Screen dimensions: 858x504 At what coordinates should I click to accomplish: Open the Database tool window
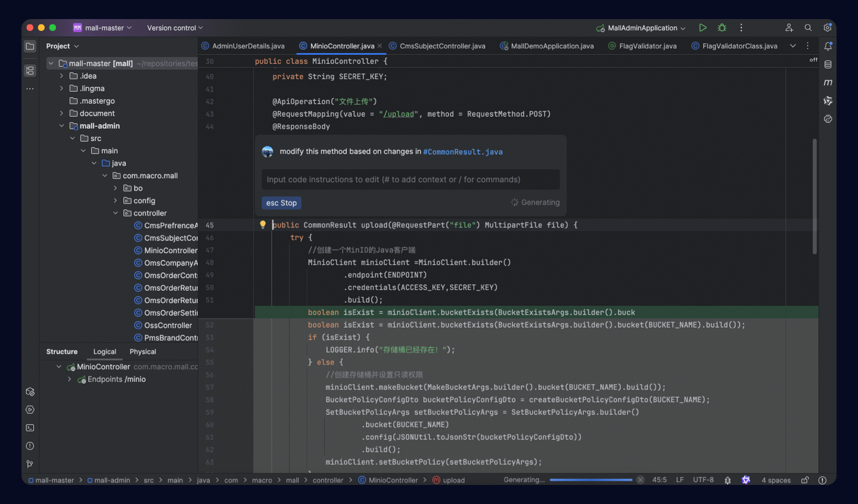click(x=828, y=64)
